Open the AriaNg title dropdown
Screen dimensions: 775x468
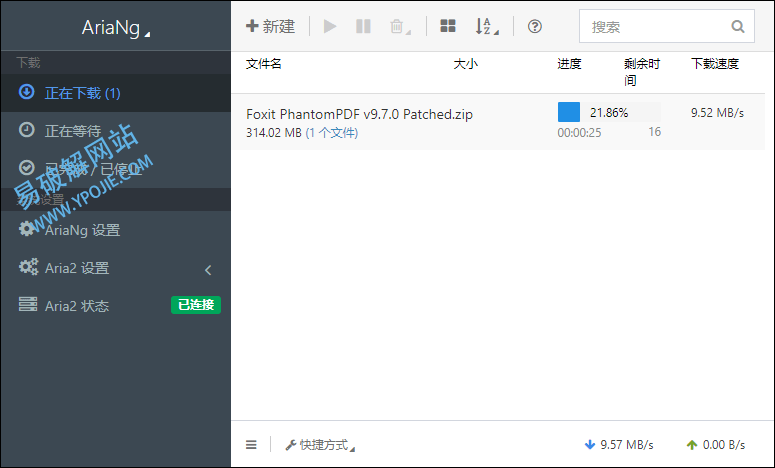(x=115, y=29)
